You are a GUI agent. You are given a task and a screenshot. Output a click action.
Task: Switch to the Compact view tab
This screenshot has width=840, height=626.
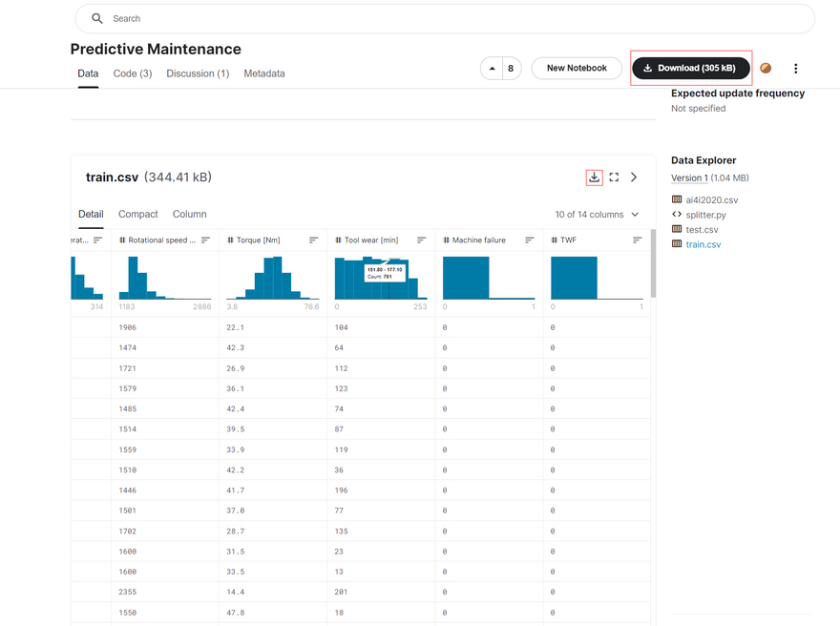pos(138,215)
